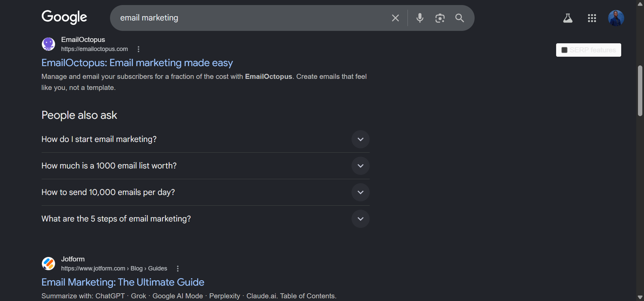Click the "Manage and email your subscribers" snippet
The image size is (644, 301).
(x=204, y=82)
